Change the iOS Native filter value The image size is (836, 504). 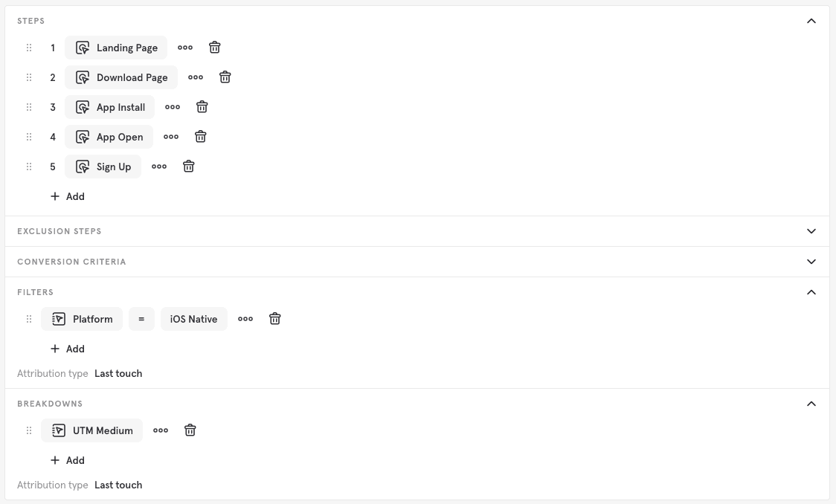pos(193,319)
